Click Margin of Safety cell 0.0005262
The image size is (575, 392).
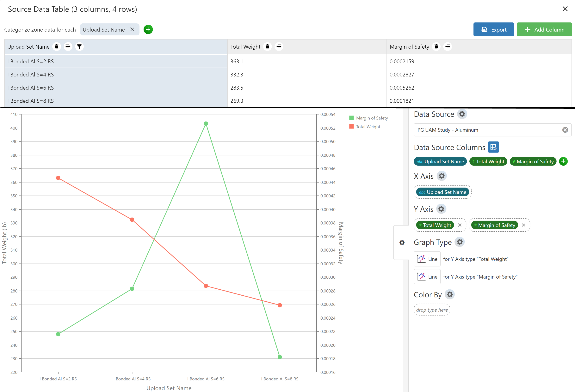[x=479, y=87]
